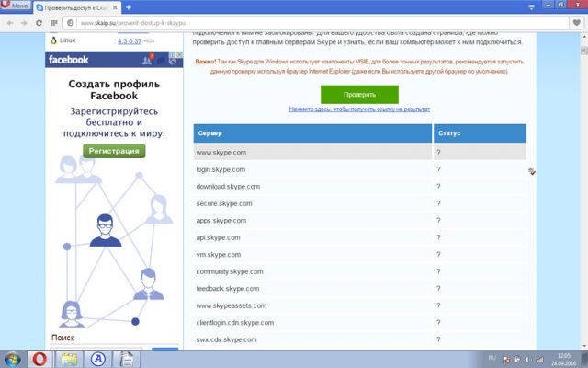Click the page vertical scrollbar thumb

pos(584,51)
